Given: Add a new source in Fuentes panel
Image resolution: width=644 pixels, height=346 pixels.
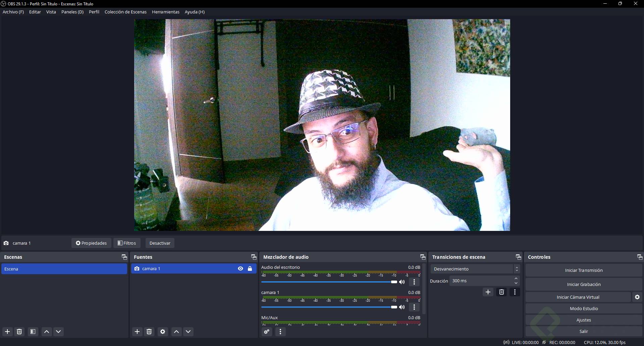Looking at the screenshot, I should (x=137, y=332).
